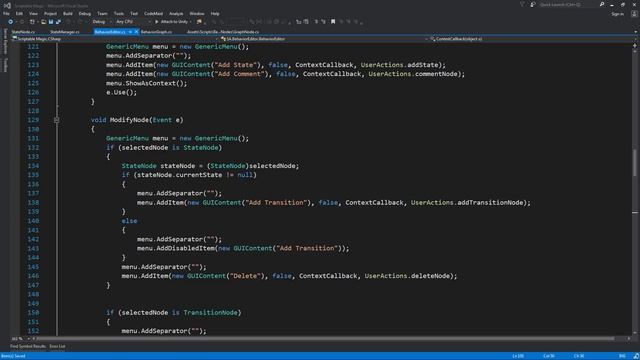Click the Quick Launch magnifier icon

click(602, 4)
